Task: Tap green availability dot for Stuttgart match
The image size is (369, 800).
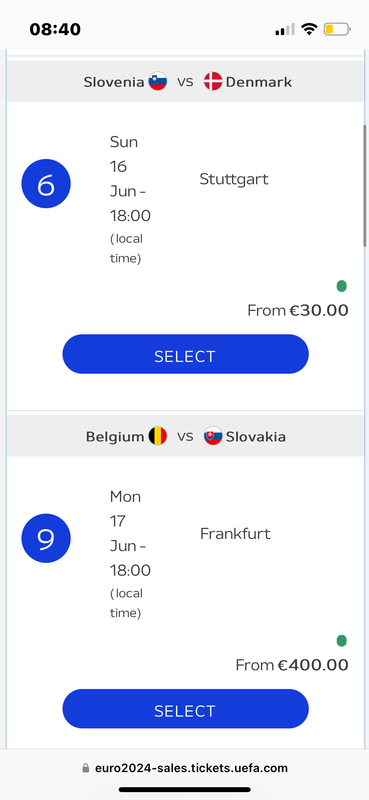Action: click(341, 286)
